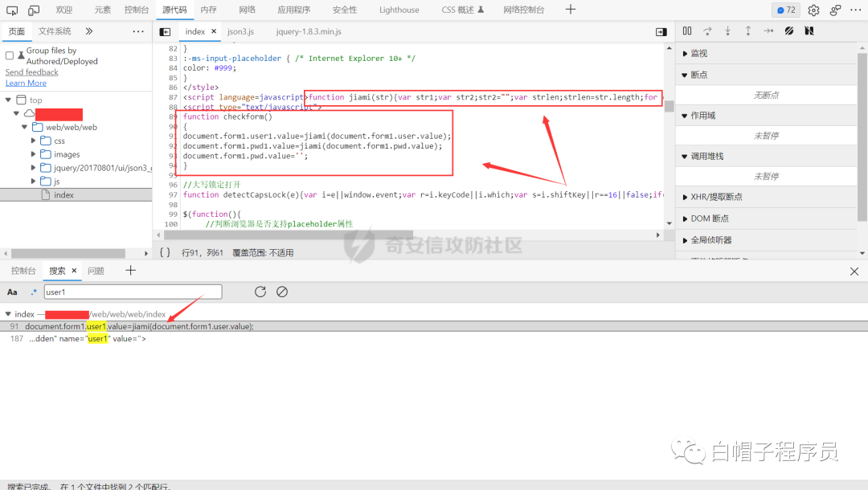
Task: Refresh the search results
Action: click(x=260, y=292)
